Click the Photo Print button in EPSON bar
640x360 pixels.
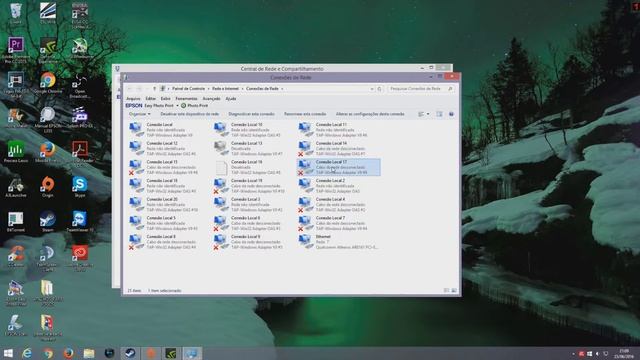click(x=195, y=106)
